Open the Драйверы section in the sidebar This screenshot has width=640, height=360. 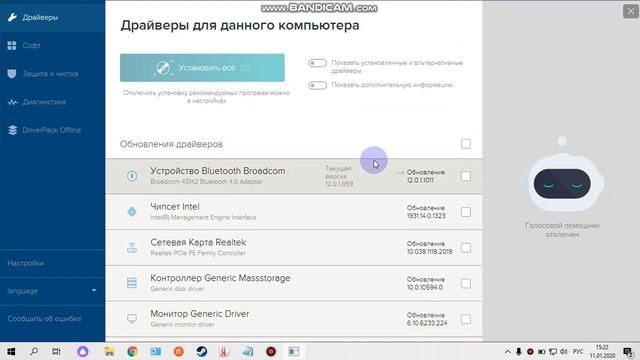tap(52, 17)
